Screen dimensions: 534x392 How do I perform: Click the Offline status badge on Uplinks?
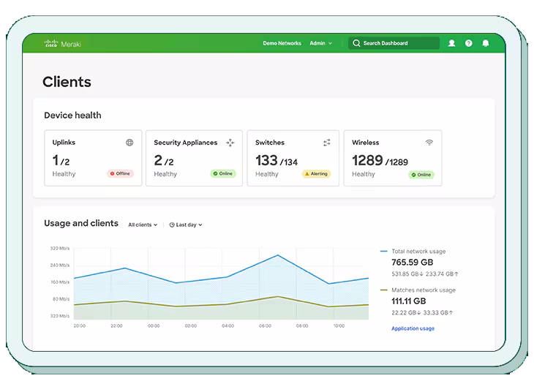pos(121,174)
